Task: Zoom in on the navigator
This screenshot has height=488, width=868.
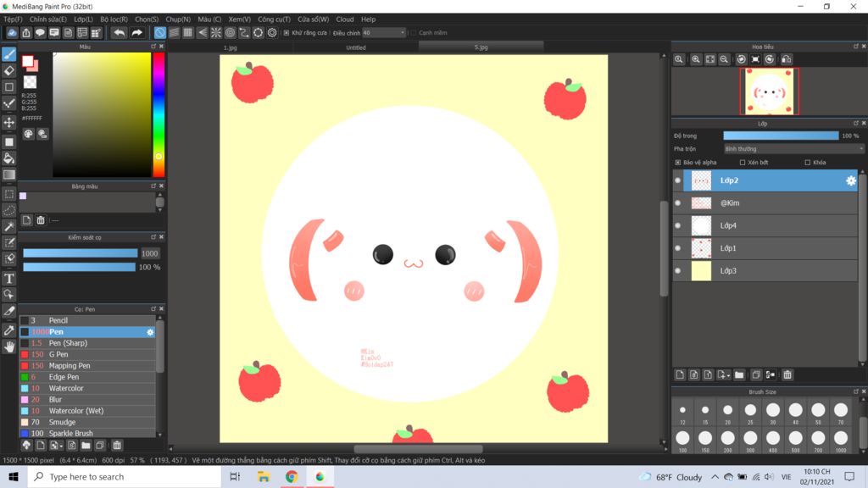Action: tap(696, 59)
